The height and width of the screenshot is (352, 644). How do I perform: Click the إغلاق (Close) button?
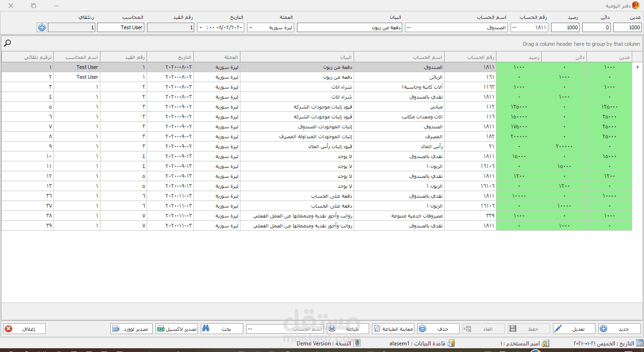25,329
